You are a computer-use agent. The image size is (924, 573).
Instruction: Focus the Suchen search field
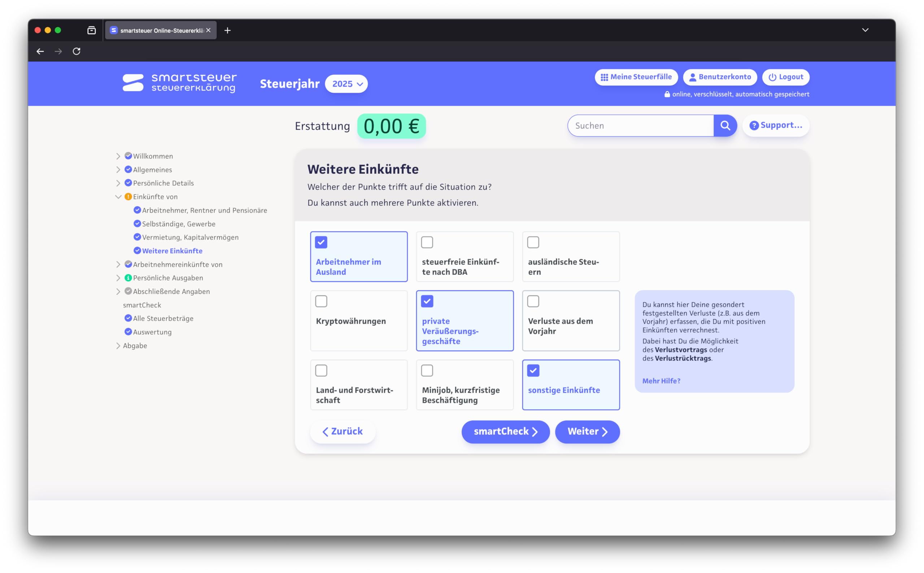point(641,126)
